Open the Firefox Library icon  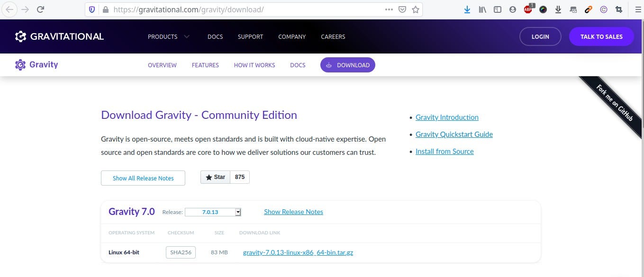pyautogui.click(x=482, y=9)
